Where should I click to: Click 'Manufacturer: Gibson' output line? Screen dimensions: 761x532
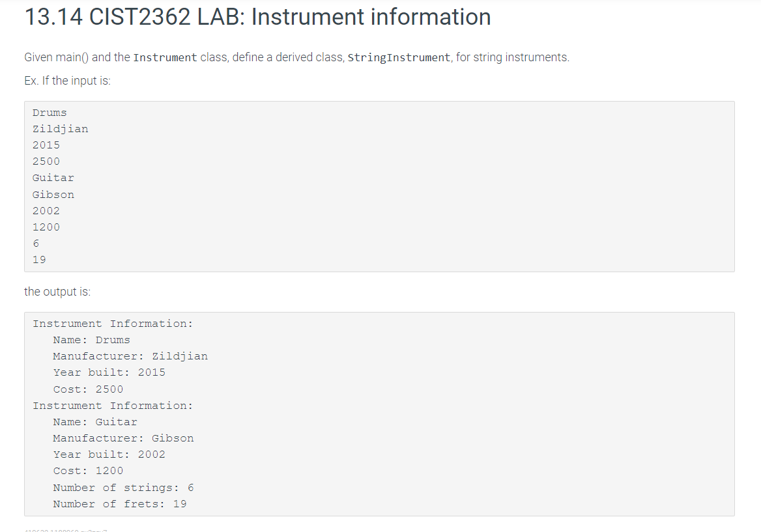(123, 438)
